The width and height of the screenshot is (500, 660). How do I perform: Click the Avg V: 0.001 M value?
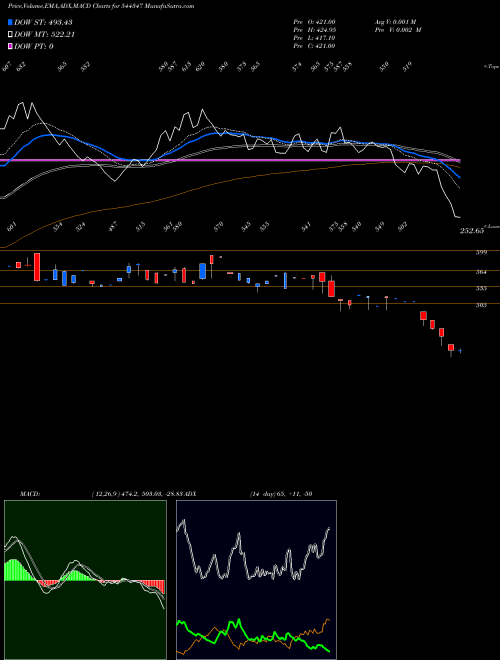[x=395, y=22]
